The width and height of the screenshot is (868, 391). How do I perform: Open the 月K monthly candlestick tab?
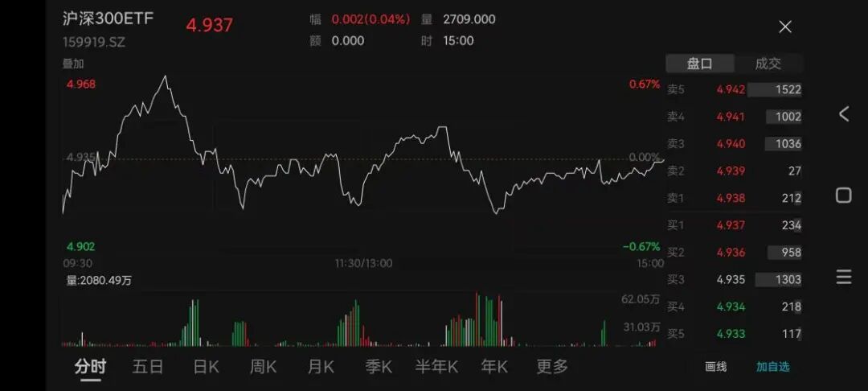321,367
